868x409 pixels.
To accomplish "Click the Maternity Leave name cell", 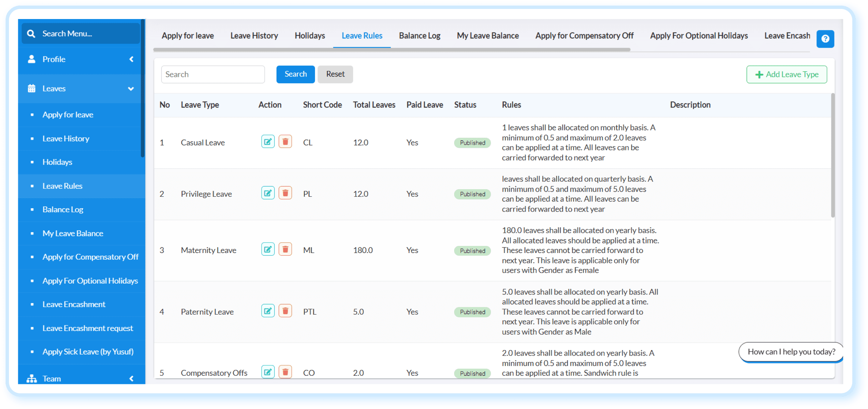I will [x=208, y=250].
